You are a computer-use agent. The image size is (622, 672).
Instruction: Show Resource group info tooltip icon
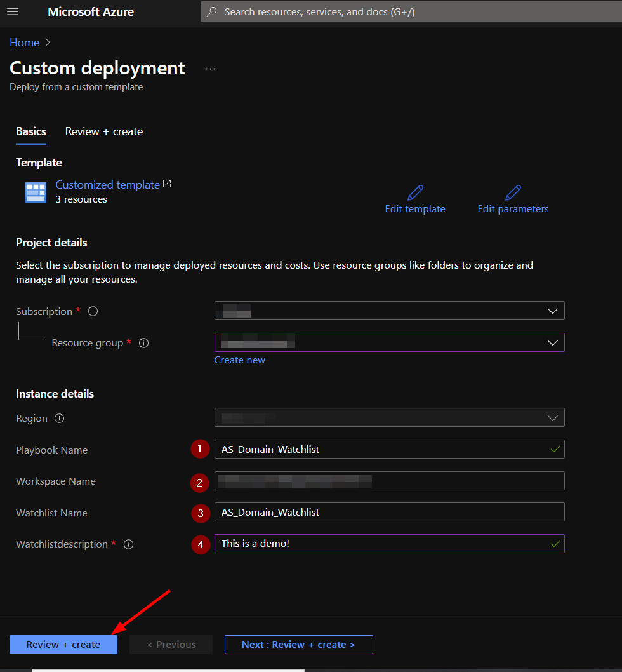click(x=144, y=343)
